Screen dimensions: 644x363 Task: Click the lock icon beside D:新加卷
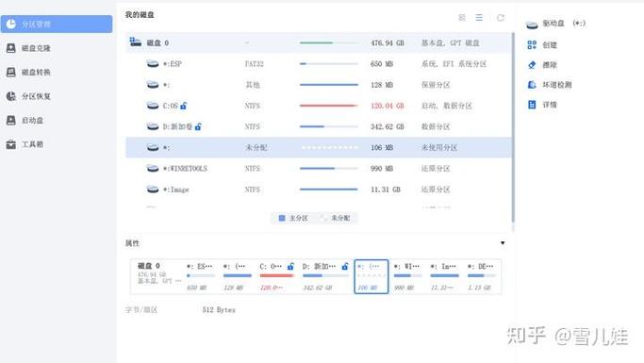[x=198, y=126]
